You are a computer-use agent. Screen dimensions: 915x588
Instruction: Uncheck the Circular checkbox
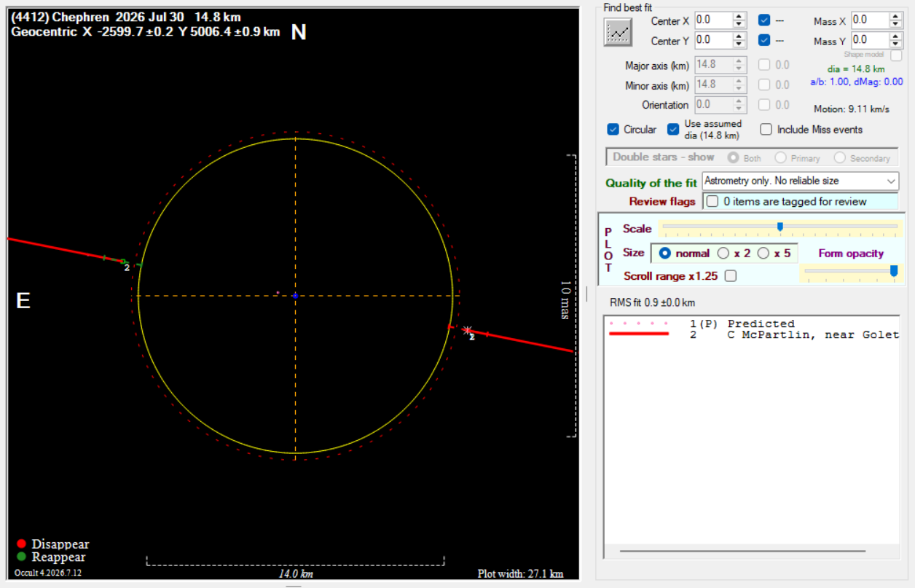pyautogui.click(x=613, y=130)
